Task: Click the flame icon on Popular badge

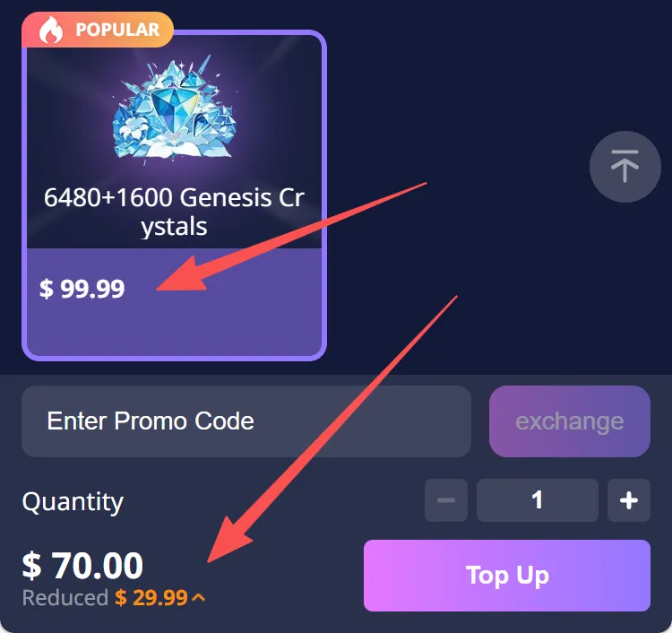Action: 50,30
